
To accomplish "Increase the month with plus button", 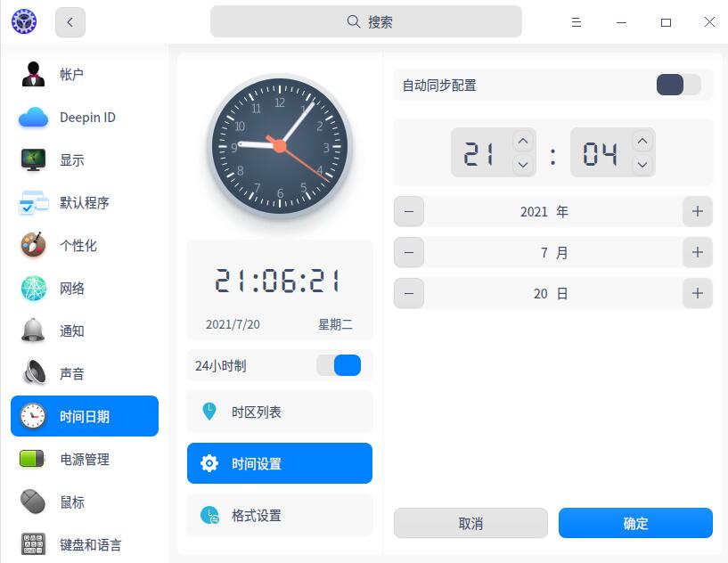I will [698, 252].
